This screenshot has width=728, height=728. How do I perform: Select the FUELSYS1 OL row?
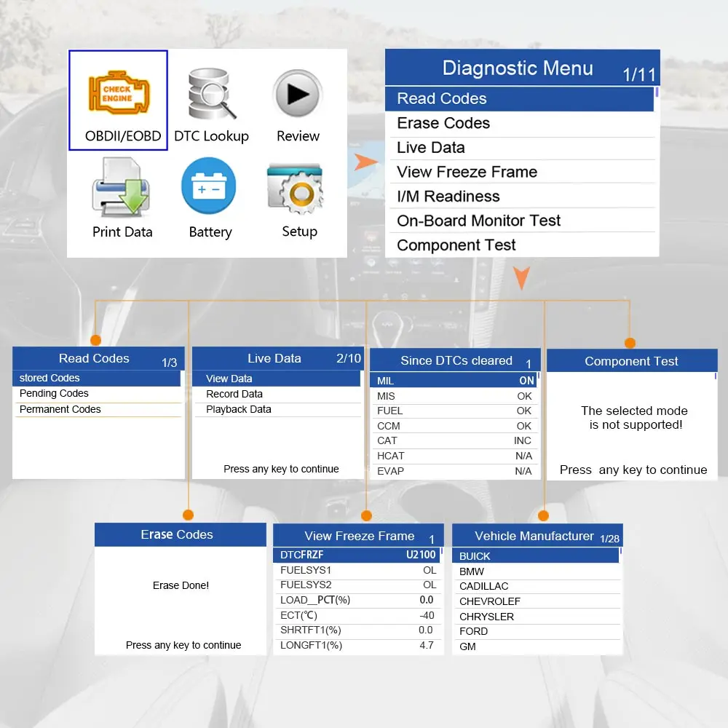(358, 571)
